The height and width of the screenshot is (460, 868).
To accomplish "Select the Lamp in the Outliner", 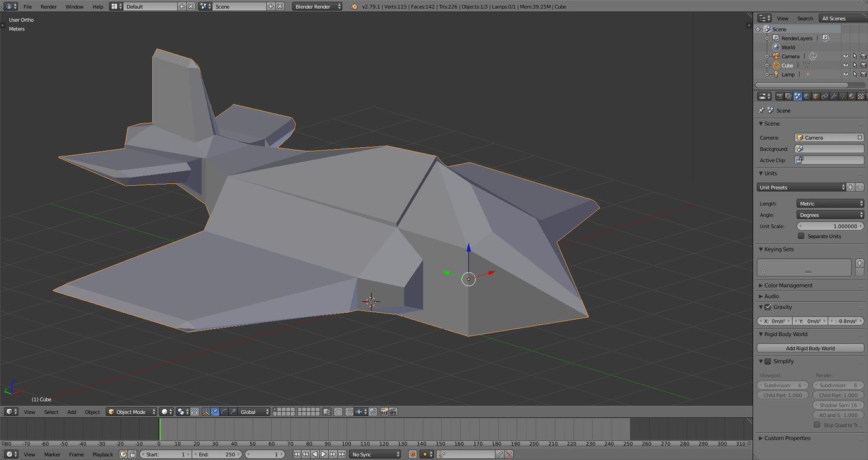I will (788, 74).
